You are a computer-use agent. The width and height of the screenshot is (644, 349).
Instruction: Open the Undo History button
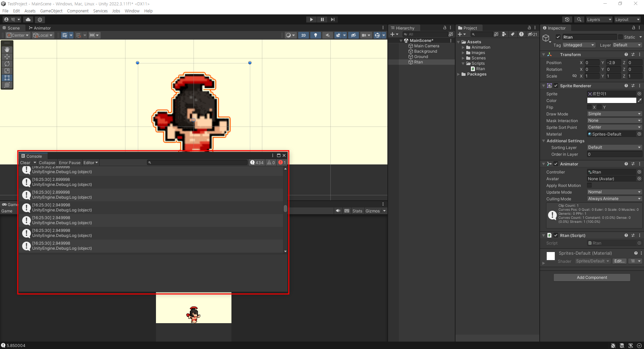point(567,19)
